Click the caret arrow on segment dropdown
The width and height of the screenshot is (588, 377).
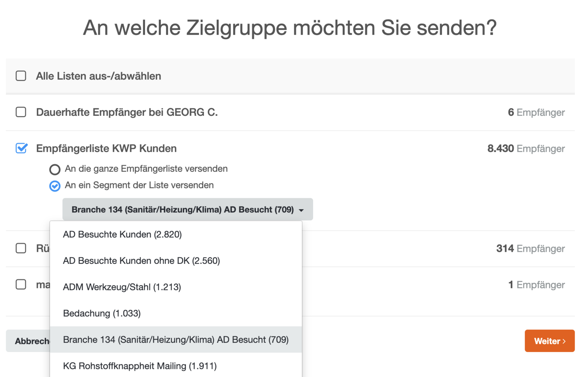301,210
